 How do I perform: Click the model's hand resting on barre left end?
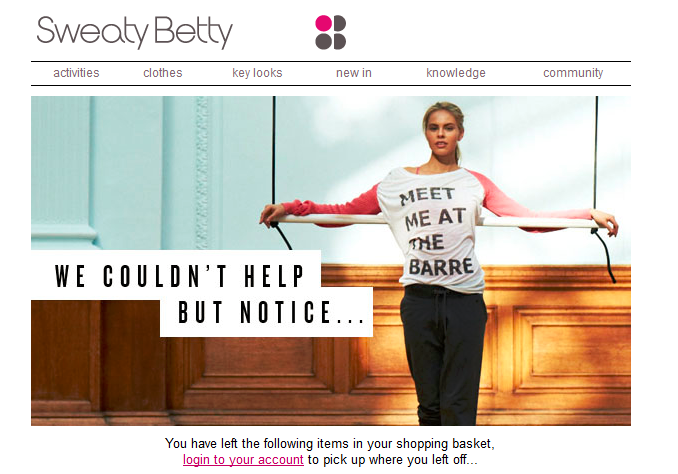tap(272, 215)
